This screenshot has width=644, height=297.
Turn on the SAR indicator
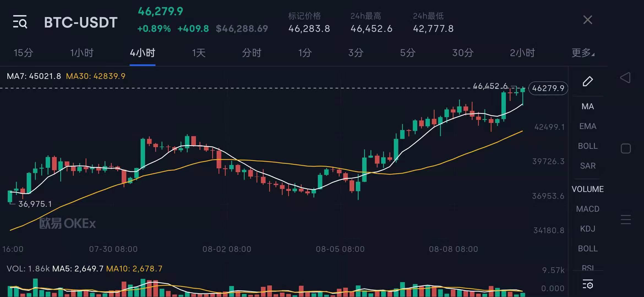click(588, 166)
